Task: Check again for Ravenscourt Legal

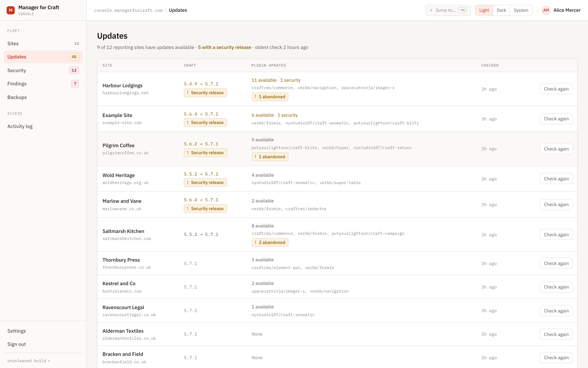Action: (556, 311)
